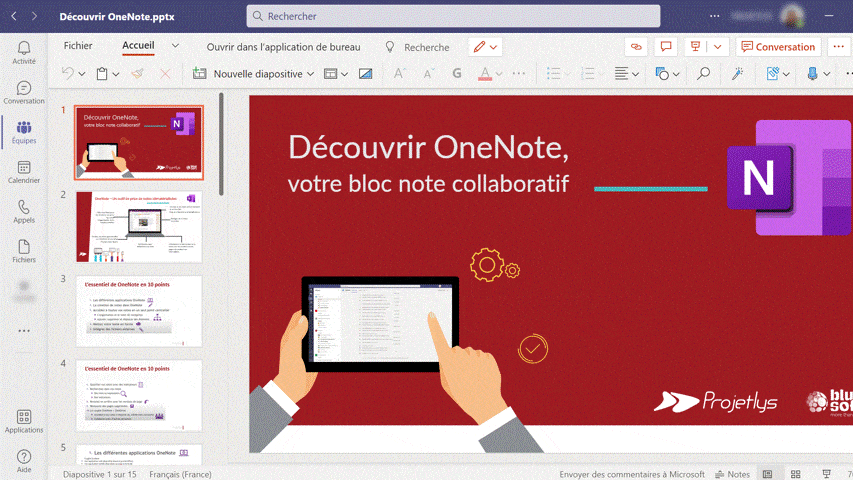Viewport: 853px width, 480px height.
Task: Open the ribbon tabs chevron after Accueil
Action: tap(175, 46)
